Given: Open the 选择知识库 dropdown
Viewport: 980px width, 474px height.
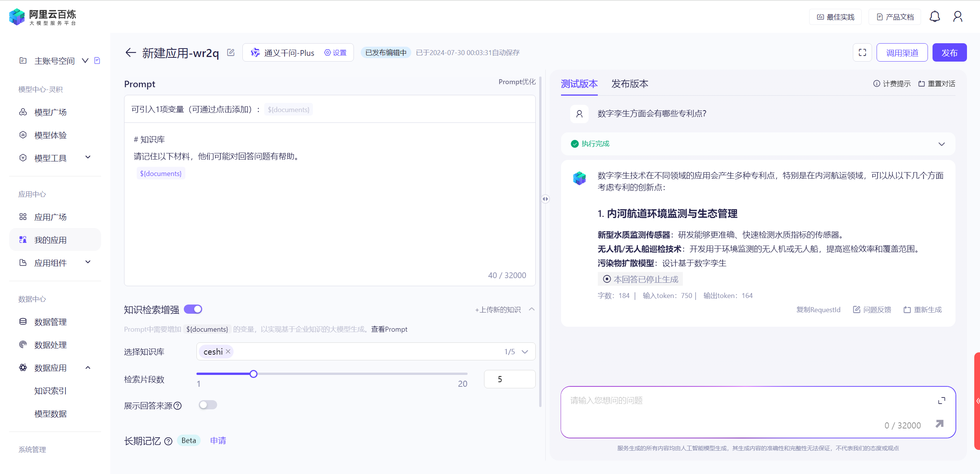Looking at the screenshot, I should 525,352.
